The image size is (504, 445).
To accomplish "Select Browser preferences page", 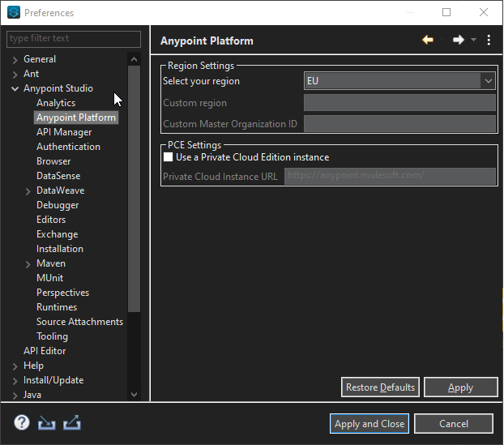I will coord(53,161).
